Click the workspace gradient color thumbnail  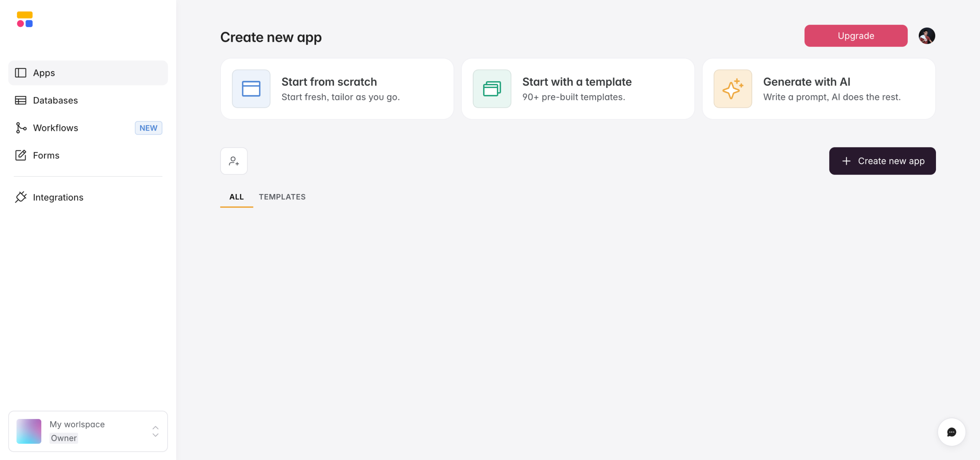click(x=29, y=431)
